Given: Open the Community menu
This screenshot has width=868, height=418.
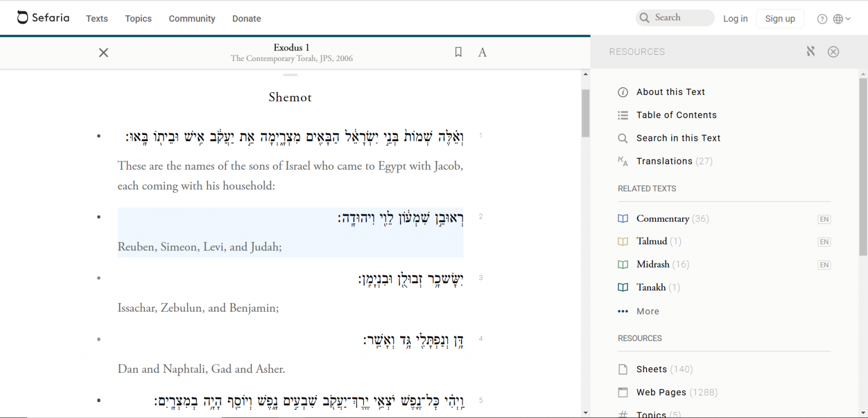Looking at the screenshot, I should coord(192,18).
